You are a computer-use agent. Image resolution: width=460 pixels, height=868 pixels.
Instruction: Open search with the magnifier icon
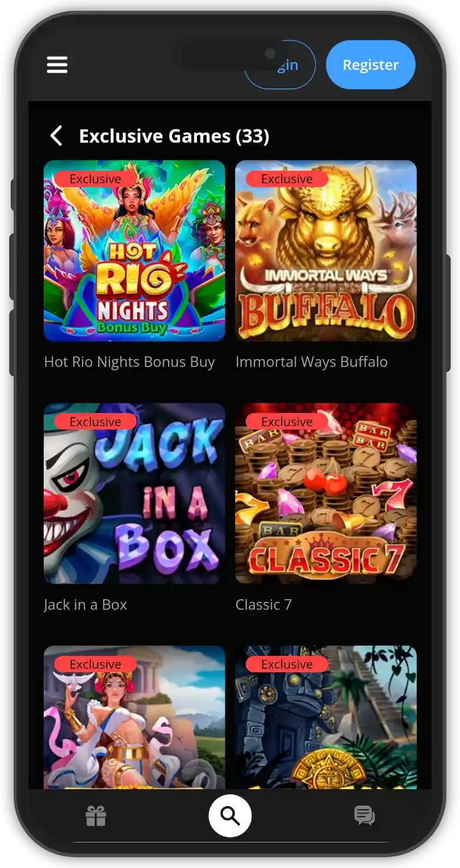tap(230, 816)
